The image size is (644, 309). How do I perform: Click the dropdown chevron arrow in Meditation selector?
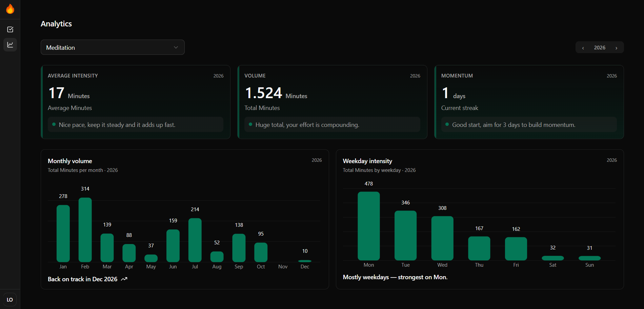176,47
